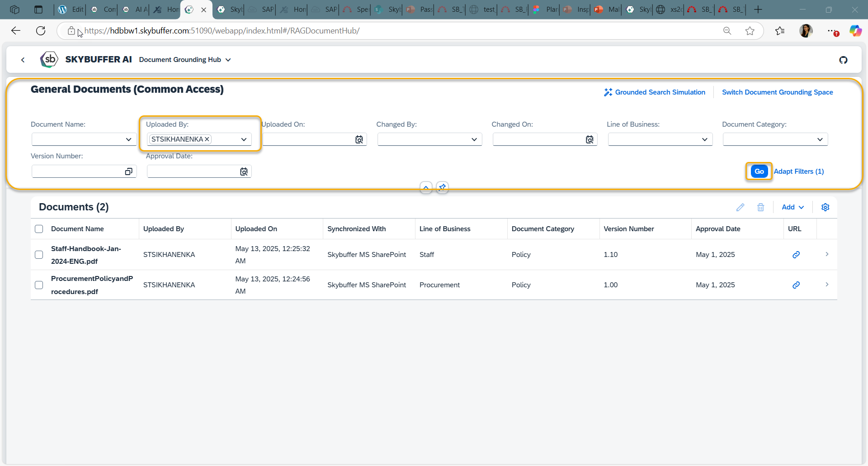Open table settings gear icon
Viewport: 868px width, 466px height.
(x=825, y=207)
